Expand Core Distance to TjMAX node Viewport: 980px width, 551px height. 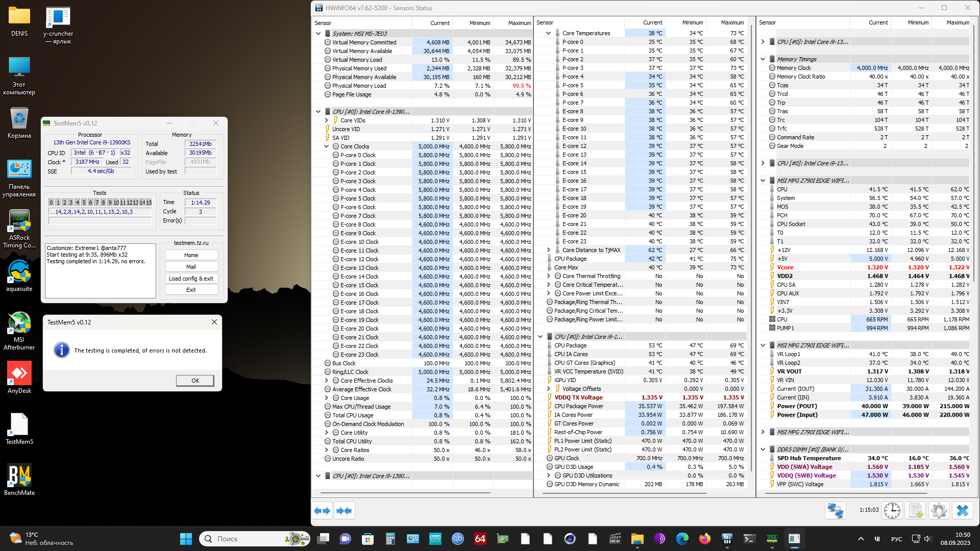[549, 250]
